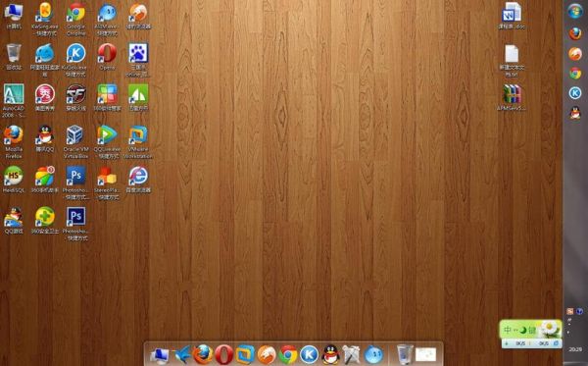Click the QQ penguin in the dock
Image resolution: width=588 pixels, height=366 pixels.
331,354
